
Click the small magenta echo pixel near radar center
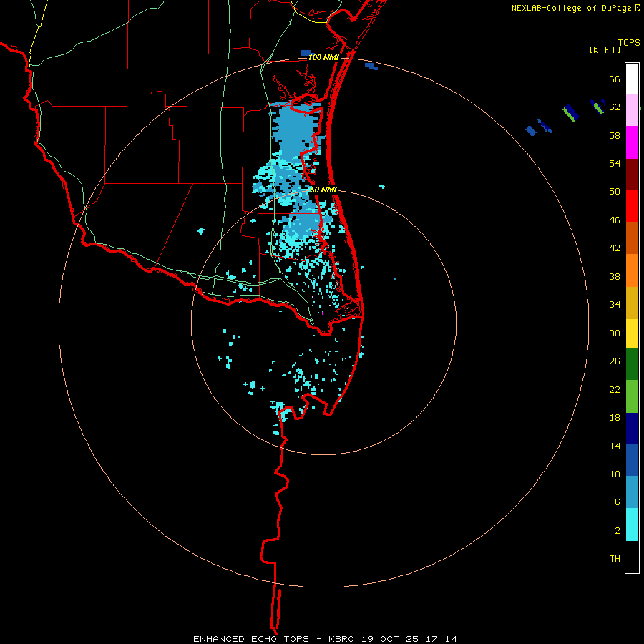click(323, 313)
